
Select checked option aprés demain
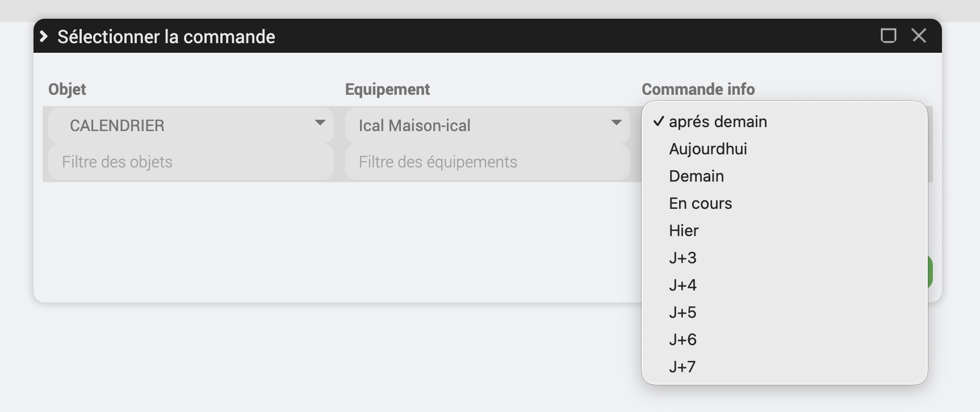click(x=718, y=121)
